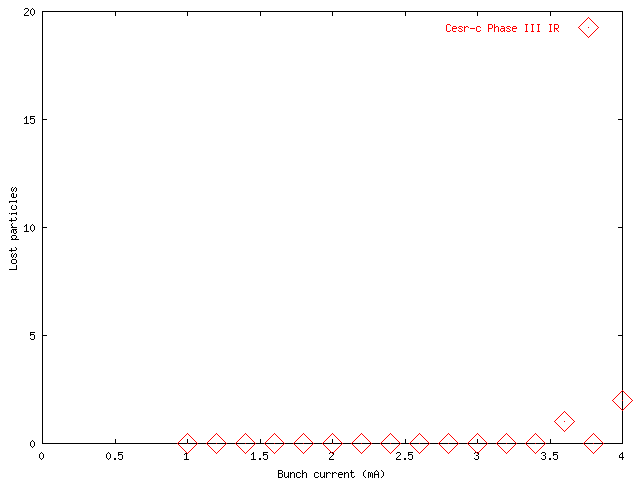Pick the diamond data point at 1.4 mA
Image resolution: width=640 pixels, height=480 pixels.
click(x=246, y=443)
